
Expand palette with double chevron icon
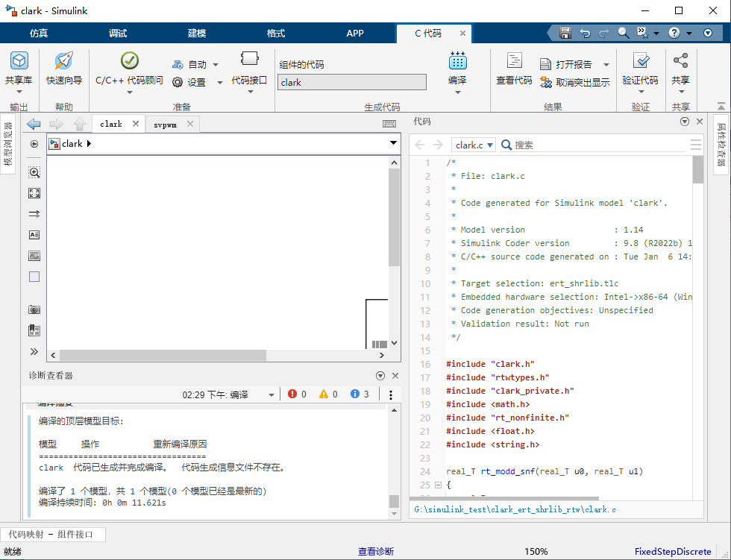click(x=34, y=351)
